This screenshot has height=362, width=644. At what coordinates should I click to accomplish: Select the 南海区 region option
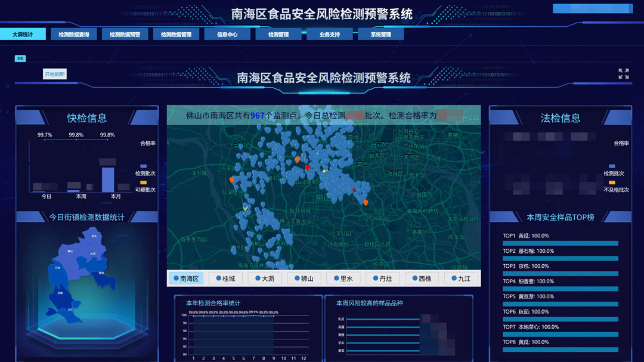pos(186,279)
